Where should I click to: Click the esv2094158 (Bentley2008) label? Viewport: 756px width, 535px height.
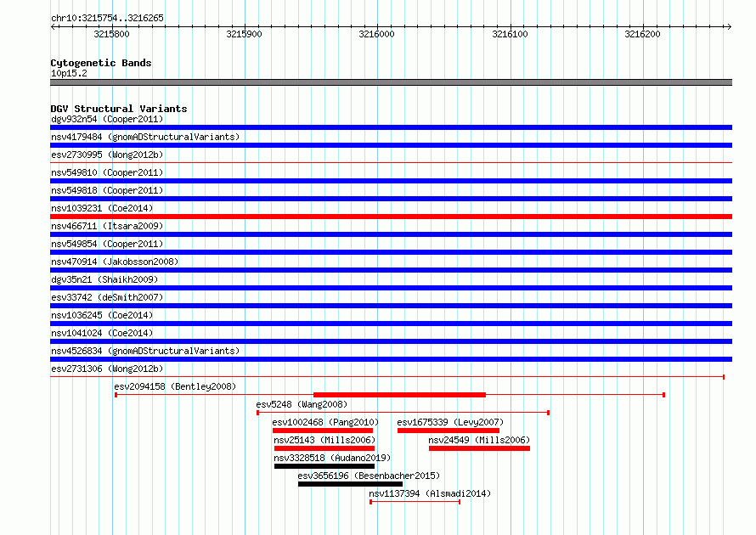175,386
